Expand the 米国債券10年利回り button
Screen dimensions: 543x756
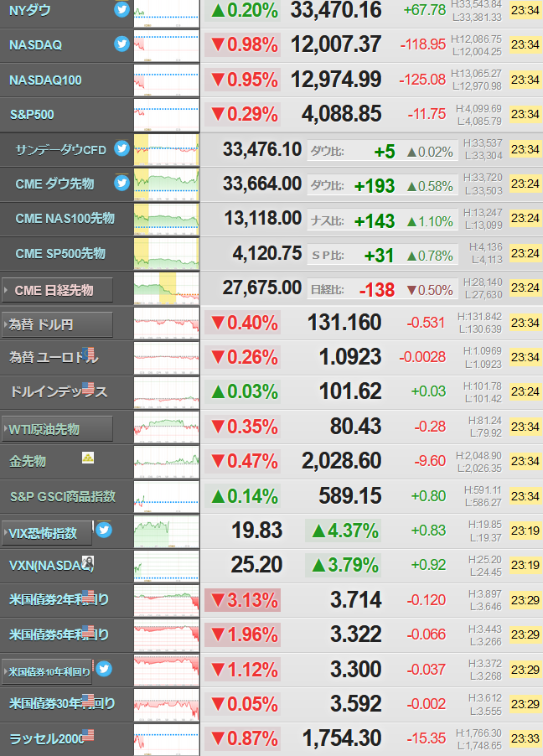click(47, 672)
